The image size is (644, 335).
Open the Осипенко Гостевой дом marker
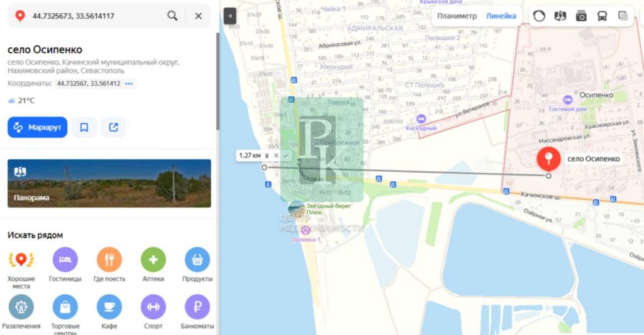[568, 100]
